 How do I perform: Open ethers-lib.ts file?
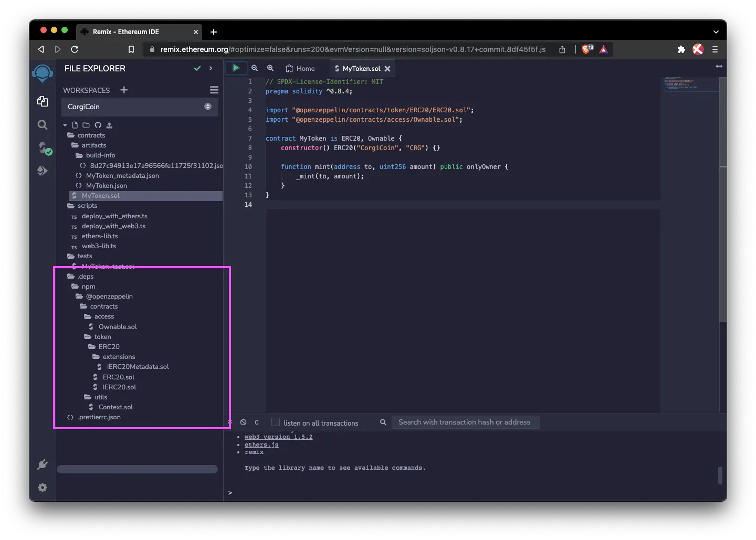(x=94, y=236)
